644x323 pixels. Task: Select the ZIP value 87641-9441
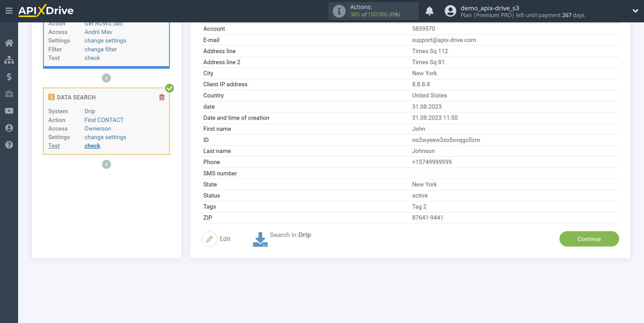[x=428, y=218]
